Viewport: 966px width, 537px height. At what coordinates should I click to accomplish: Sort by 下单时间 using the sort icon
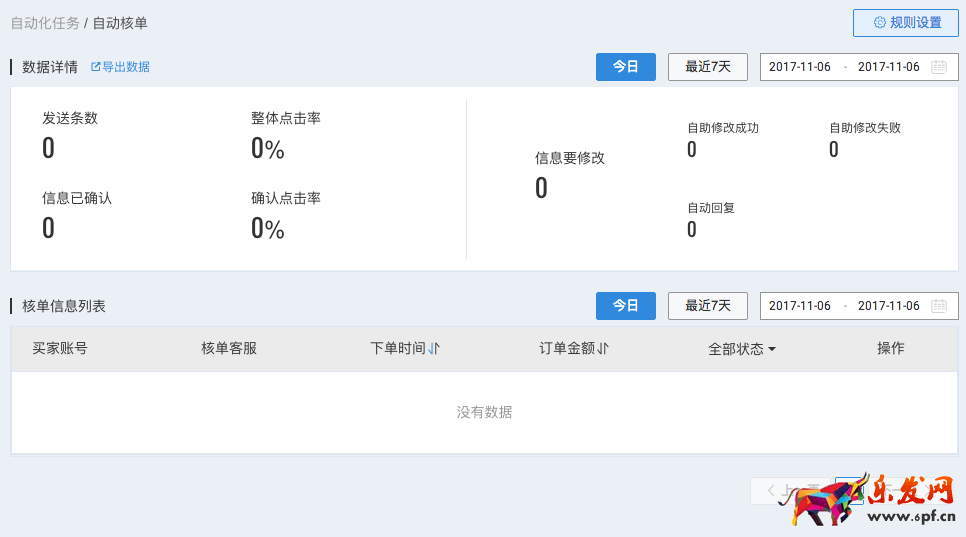434,348
